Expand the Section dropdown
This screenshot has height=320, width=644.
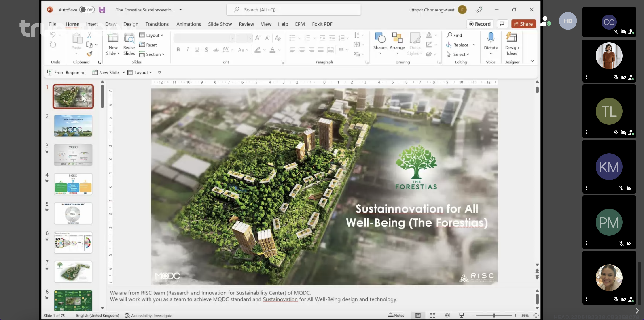click(152, 54)
